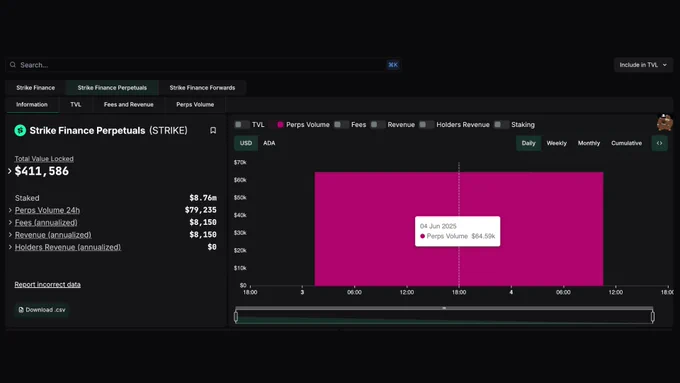
Task: Open the Information tab
Action: point(32,105)
